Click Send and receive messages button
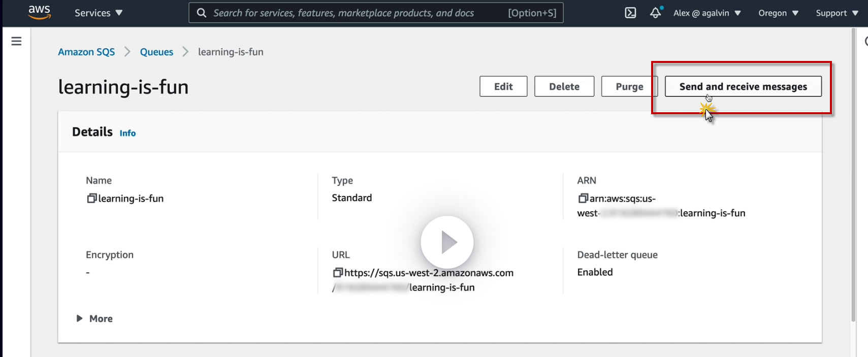The image size is (868, 357). point(743,86)
